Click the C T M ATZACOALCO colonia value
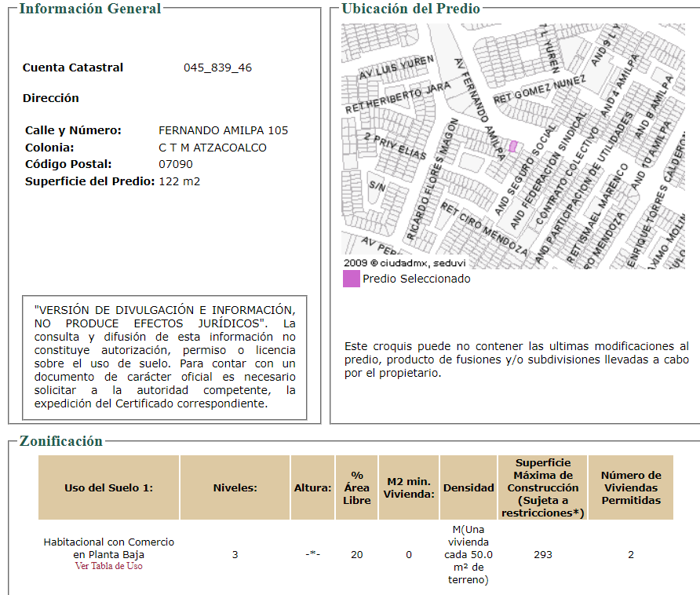Screen dimensions: 700x595 (x=213, y=148)
